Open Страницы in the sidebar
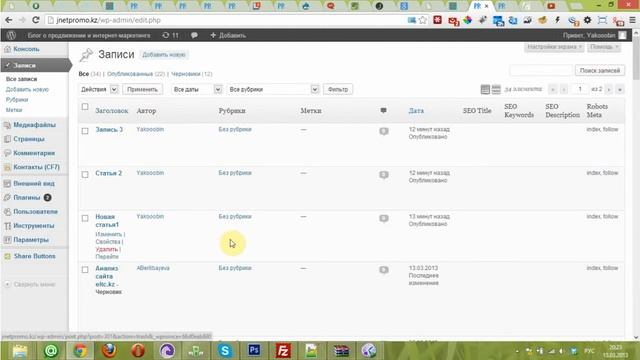The image size is (640, 360). (29, 139)
